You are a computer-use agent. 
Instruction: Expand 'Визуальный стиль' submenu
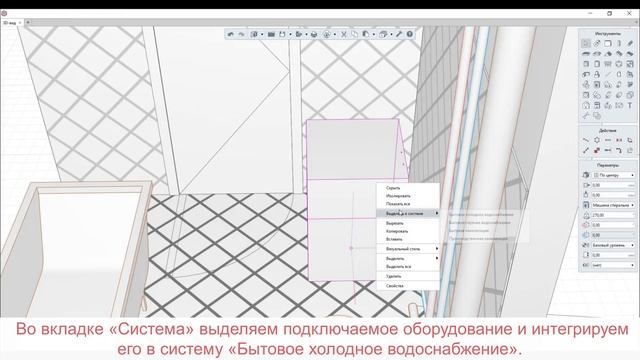(x=408, y=249)
